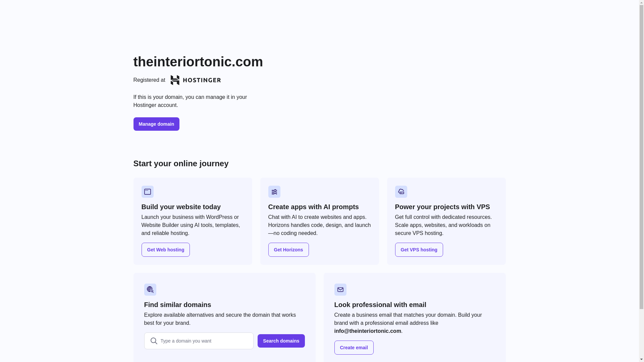Screen dimensions: 644x362
Task: Click the Horizons waves icon
Action: [274, 192]
